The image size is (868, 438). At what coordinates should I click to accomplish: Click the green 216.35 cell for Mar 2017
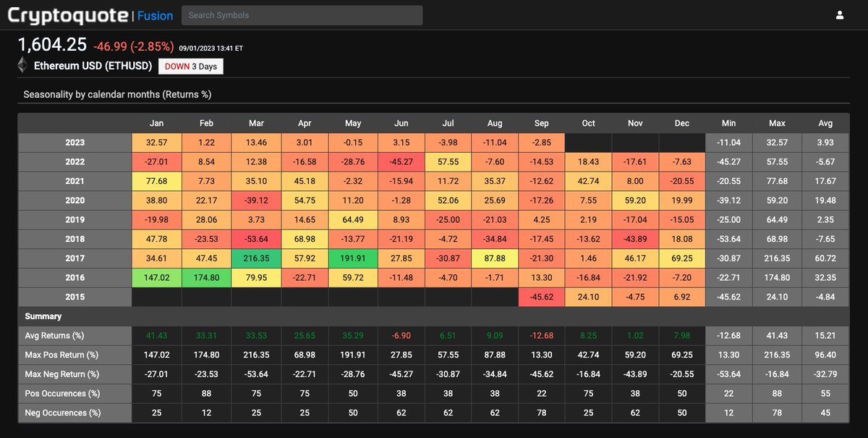[x=256, y=258]
